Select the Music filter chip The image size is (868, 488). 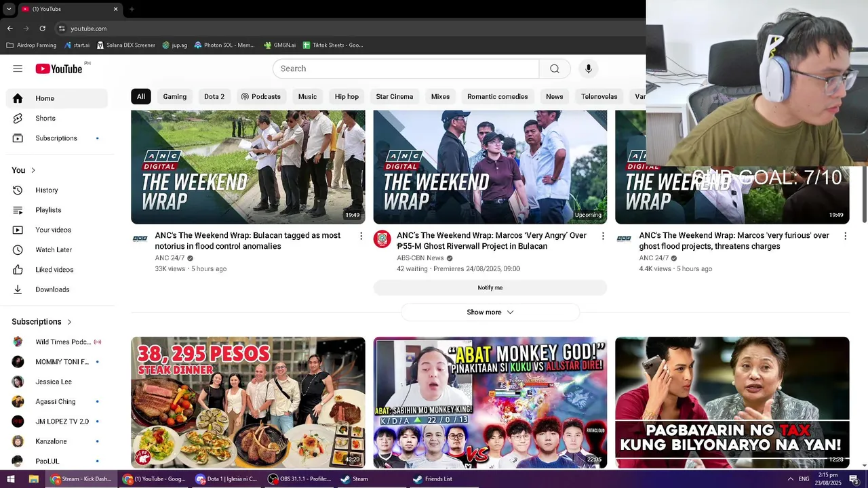point(307,97)
